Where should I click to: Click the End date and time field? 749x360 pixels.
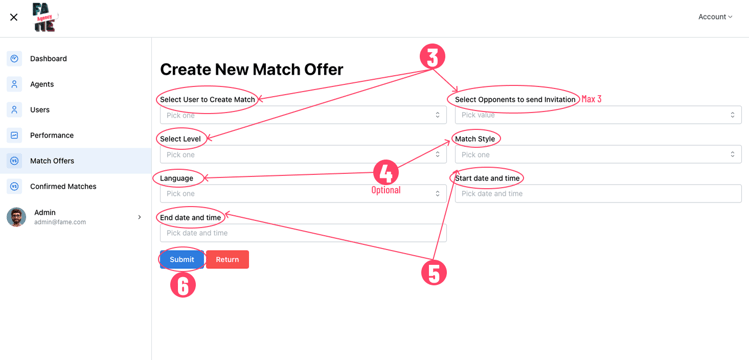tap(303, 233)
